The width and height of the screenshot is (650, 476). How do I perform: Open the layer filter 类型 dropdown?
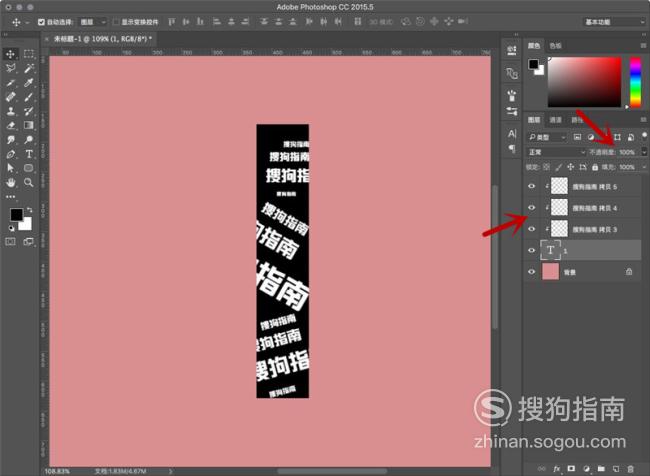[547, 137]
